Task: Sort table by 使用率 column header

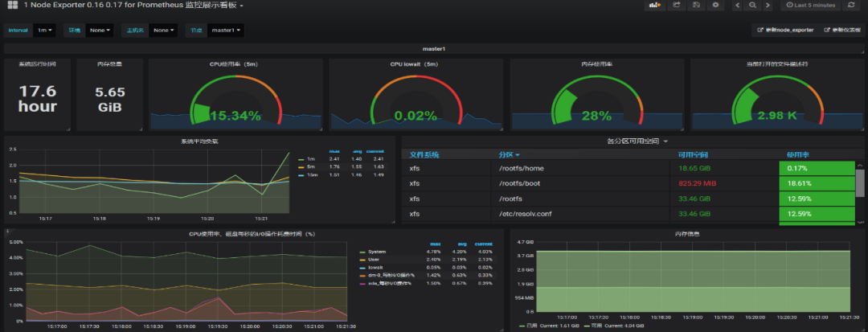Action: point(798,155)
